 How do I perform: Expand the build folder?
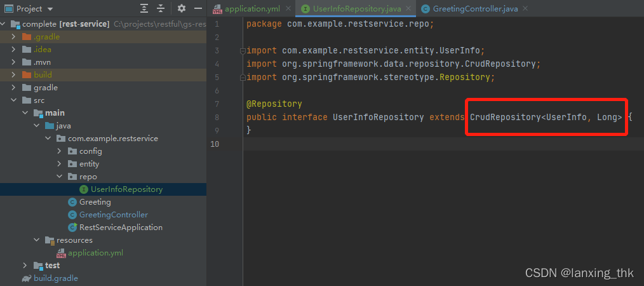(x=13, y=75)
